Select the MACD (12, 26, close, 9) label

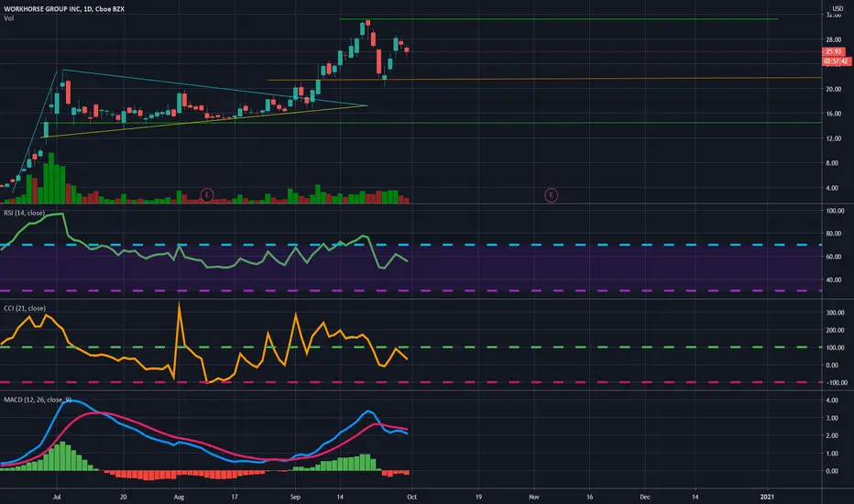pos(38,400)
